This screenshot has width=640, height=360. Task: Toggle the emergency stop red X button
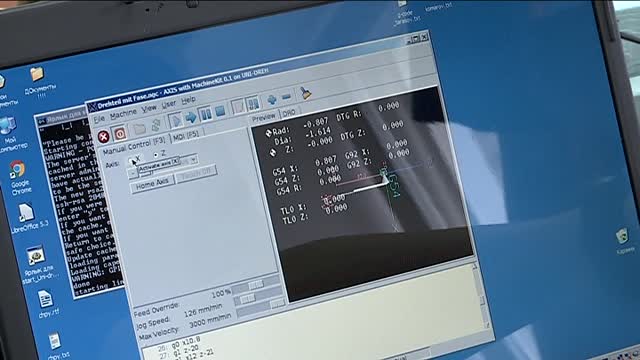click(104, 136)
